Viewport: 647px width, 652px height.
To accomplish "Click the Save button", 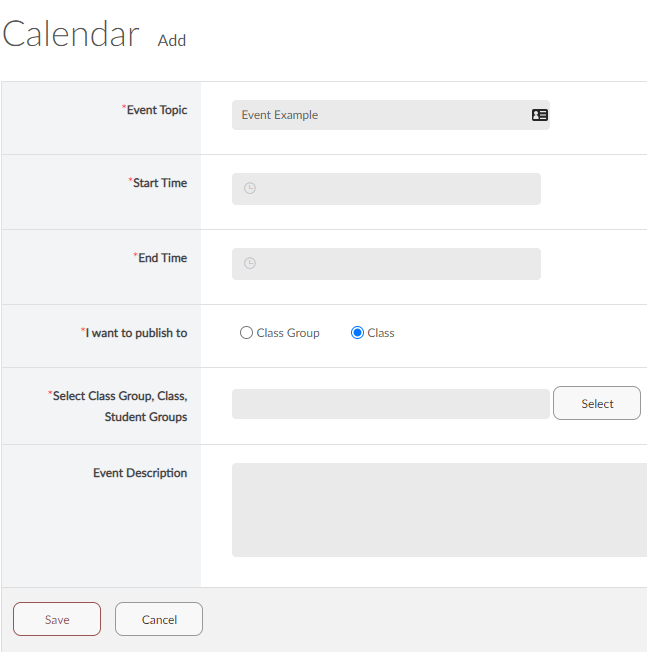I will coord(57,619).
